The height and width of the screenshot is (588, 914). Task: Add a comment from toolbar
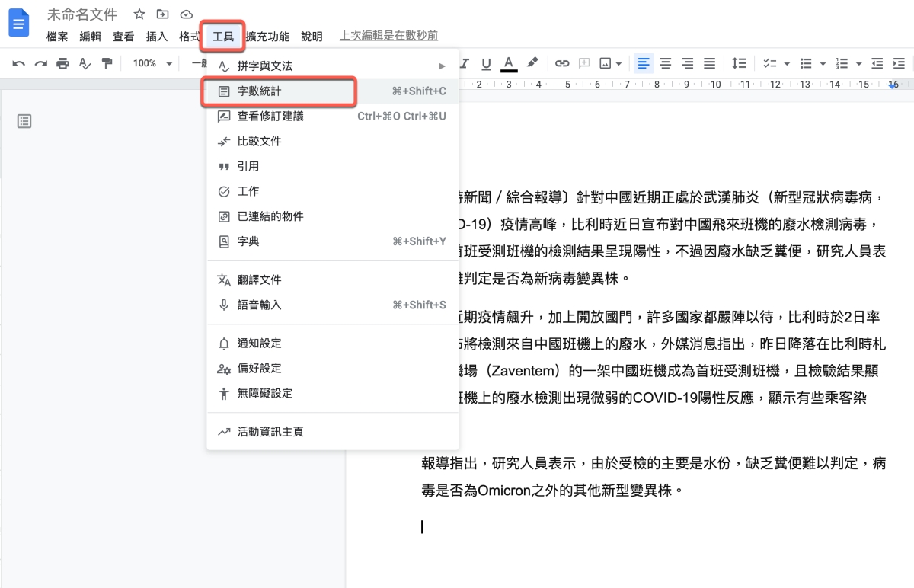585,63
